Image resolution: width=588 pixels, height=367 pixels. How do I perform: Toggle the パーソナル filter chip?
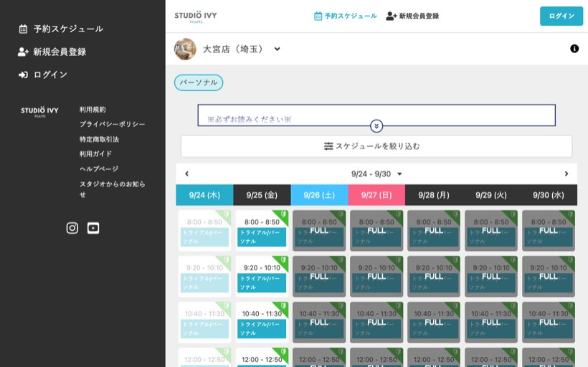[199, 82]
